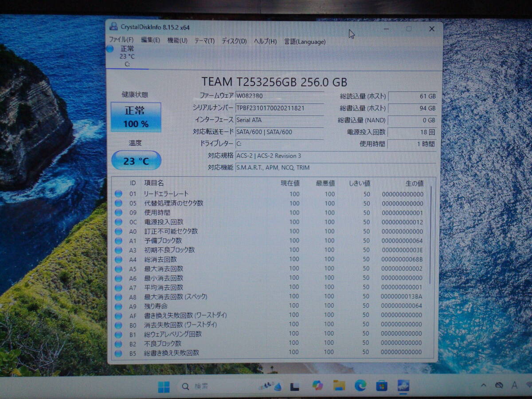Click the 23 °C temperature button
The height and width of the screenshot is (399, 532).
(x=136, y=160)
